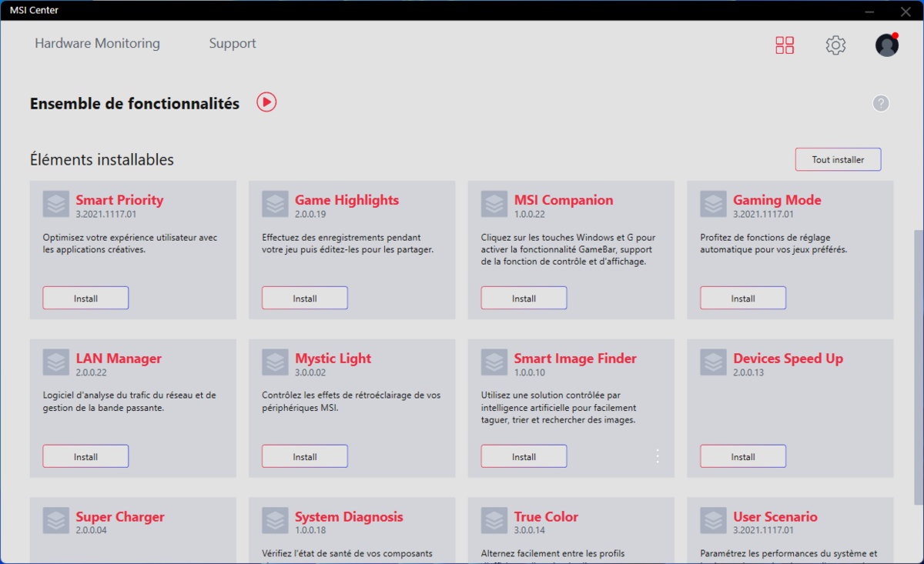Open more options on Smart Image Finder card
This screenshot has height=564, width=924.
(658, 456)
